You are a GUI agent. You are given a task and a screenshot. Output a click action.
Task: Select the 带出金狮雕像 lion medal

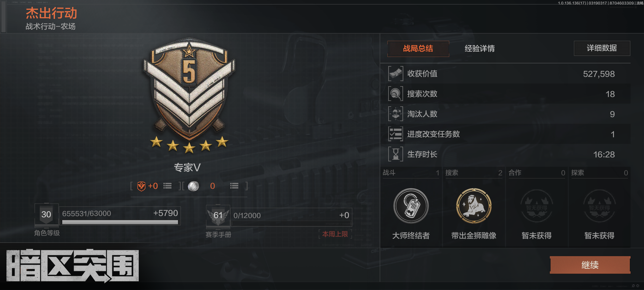coord(474,206)
